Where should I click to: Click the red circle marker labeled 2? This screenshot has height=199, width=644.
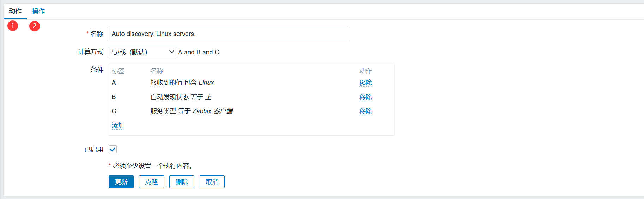tap(35, 26)
